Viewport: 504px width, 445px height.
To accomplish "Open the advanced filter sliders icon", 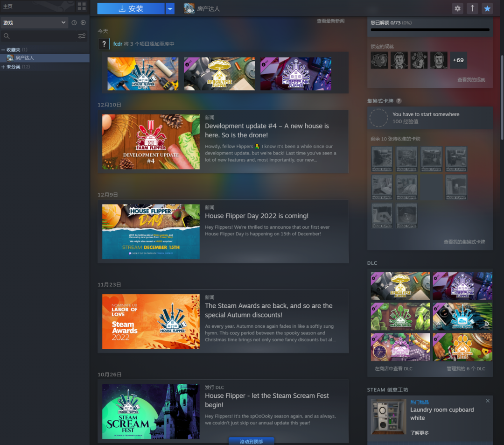I will 82,36.
